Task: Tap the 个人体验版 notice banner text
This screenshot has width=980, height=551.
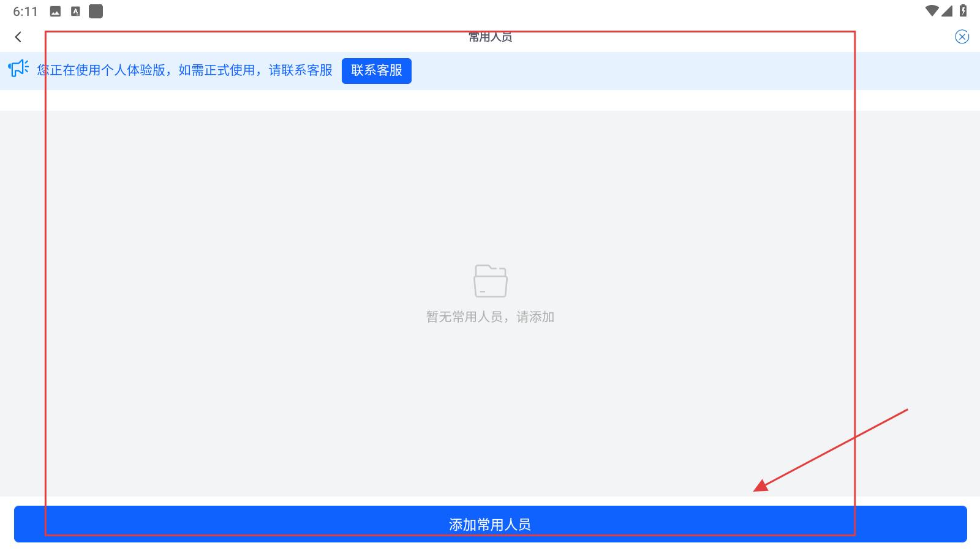Action: (184, 70)
